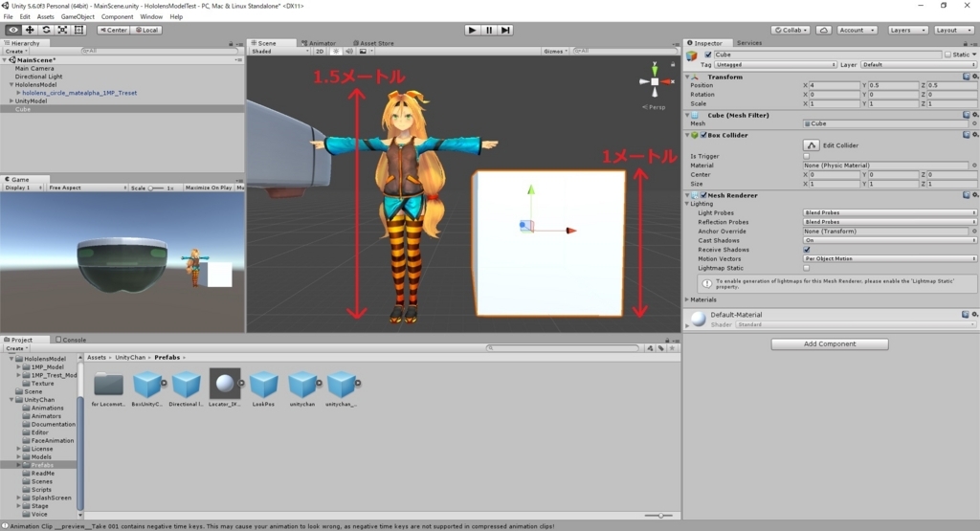The image size is (980, 531).
Task: Start Play mode
Action: coord(473,30)
